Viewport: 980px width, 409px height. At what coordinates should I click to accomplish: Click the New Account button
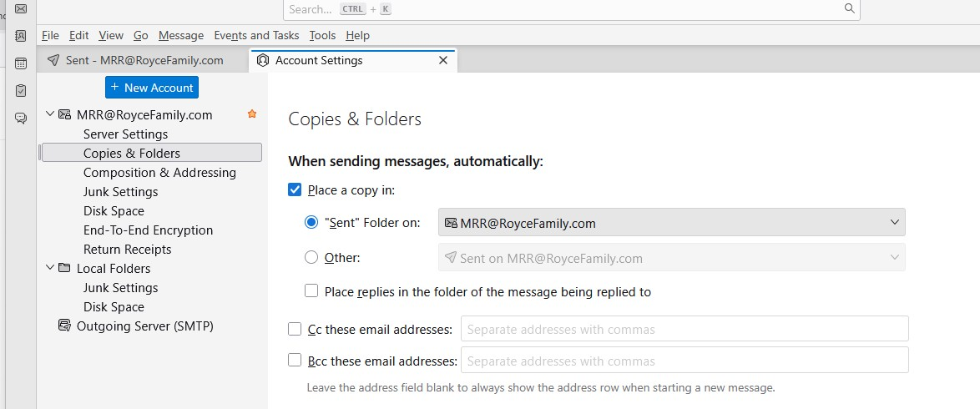coord(152,88)
